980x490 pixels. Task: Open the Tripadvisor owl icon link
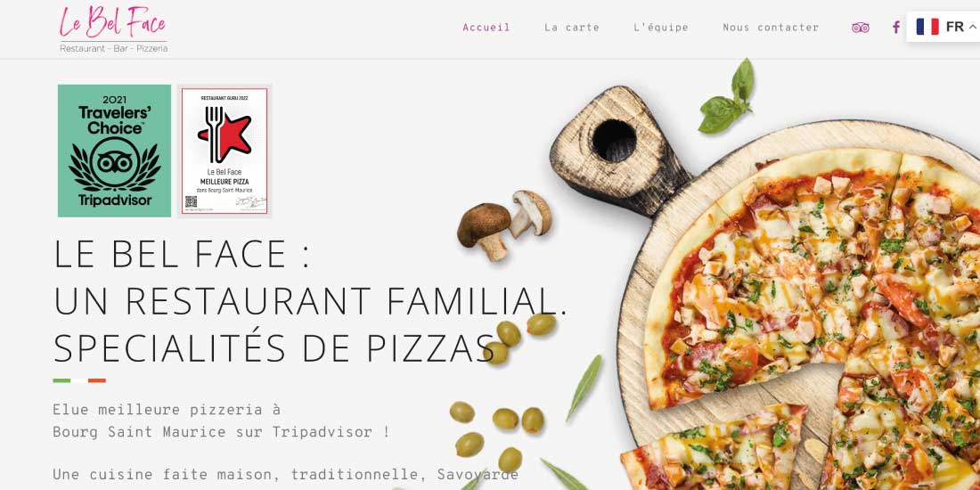click(861, 28)
